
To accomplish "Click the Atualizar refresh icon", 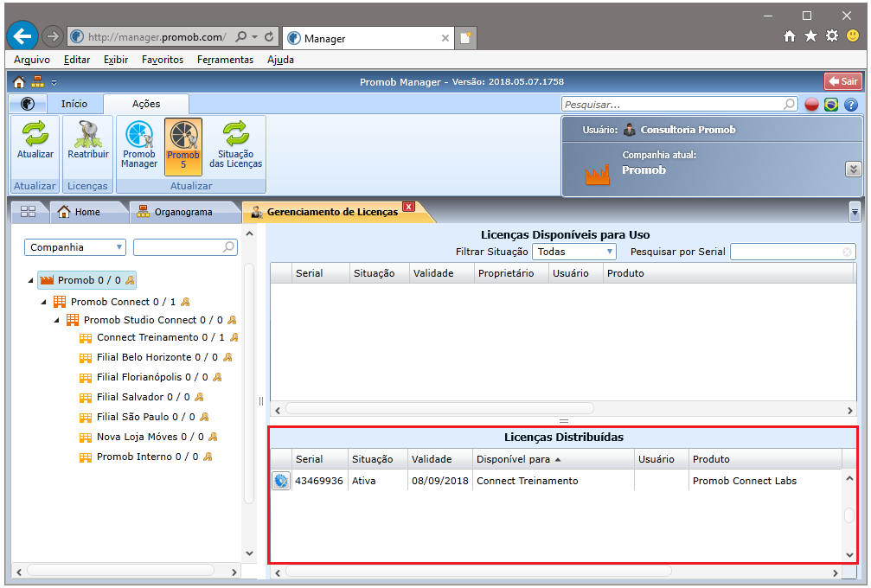I will click(35, 140).
